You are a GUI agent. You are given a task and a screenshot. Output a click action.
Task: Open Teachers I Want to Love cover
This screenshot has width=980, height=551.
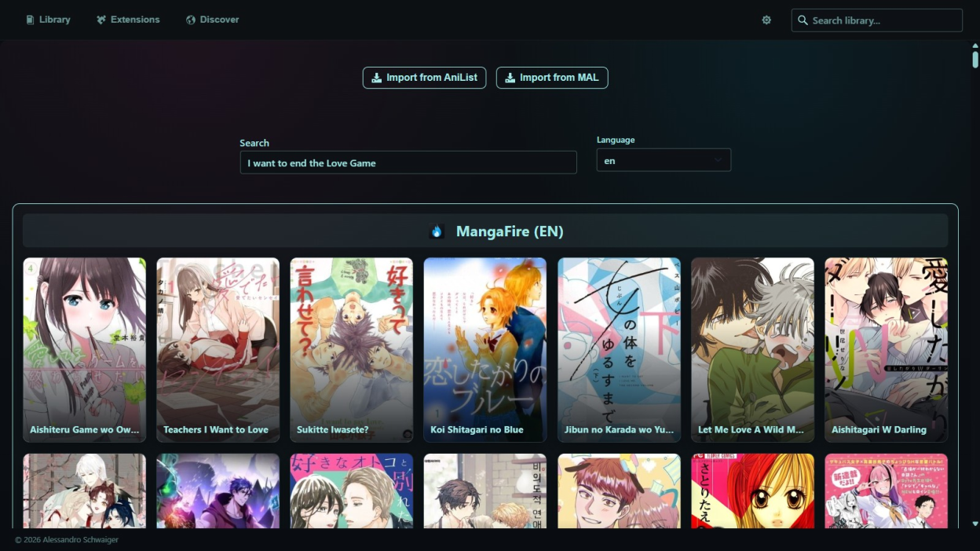click(218, 350)
